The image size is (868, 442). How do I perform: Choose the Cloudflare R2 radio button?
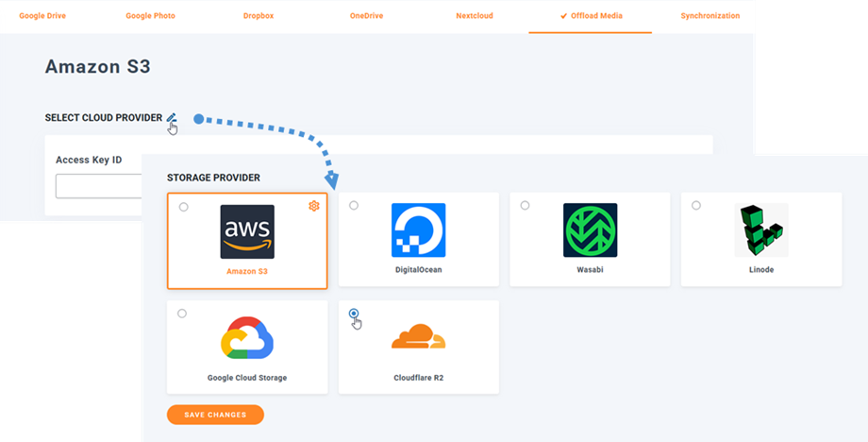(354, 314)
